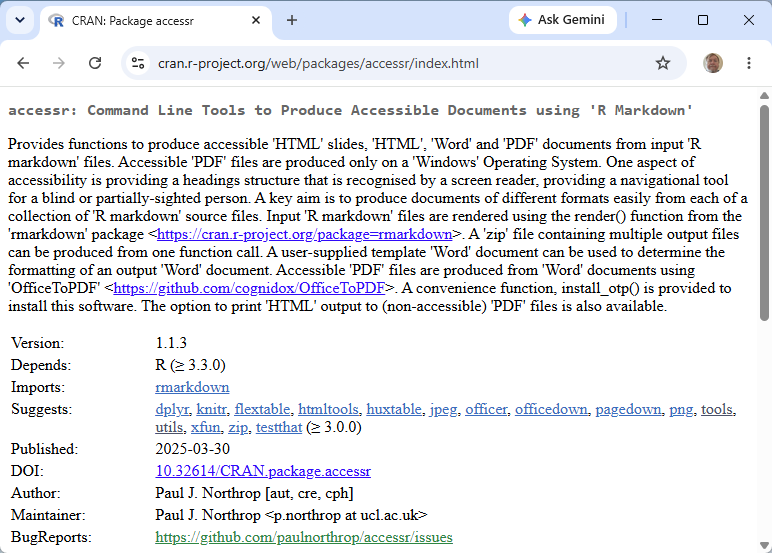772x553 pixels.
Task: Open the zip package link
Action: 238,427
